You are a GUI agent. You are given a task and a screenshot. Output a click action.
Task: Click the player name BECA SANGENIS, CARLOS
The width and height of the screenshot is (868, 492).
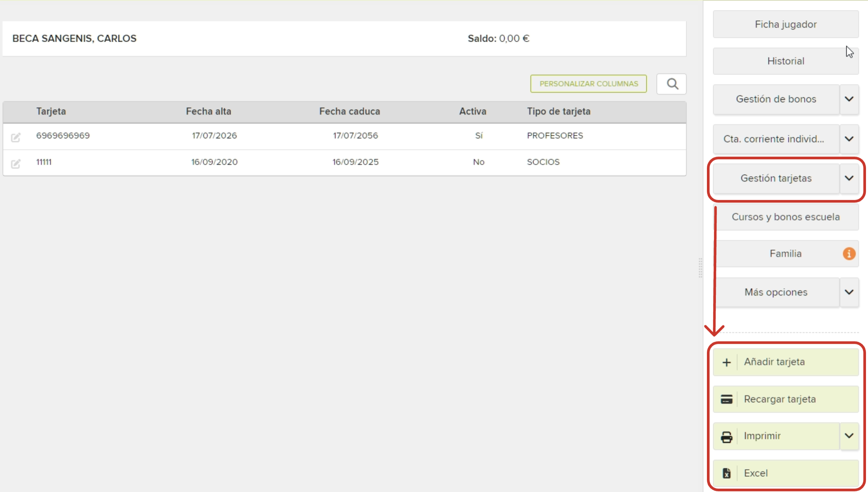(75, 39)
